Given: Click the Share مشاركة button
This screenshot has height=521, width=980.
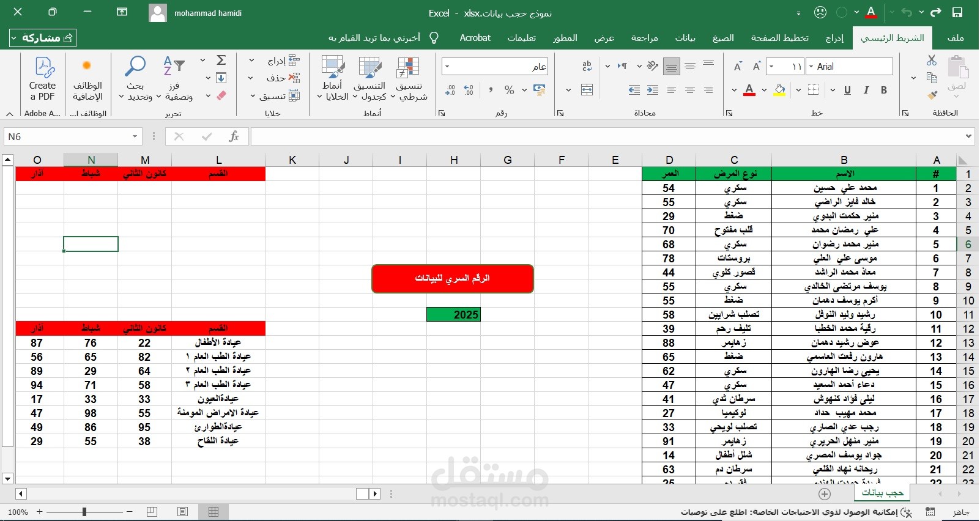Looking at the screenshot, I should point(43,38).
